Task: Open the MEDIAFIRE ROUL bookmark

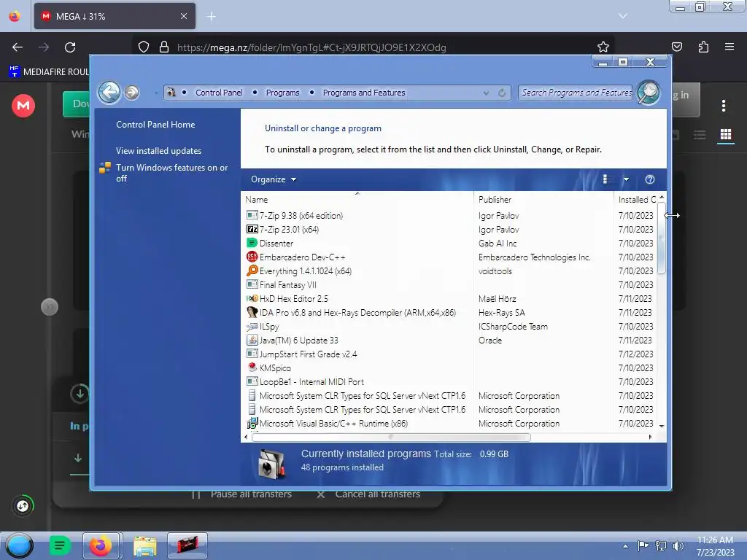Action: [49, 72]
